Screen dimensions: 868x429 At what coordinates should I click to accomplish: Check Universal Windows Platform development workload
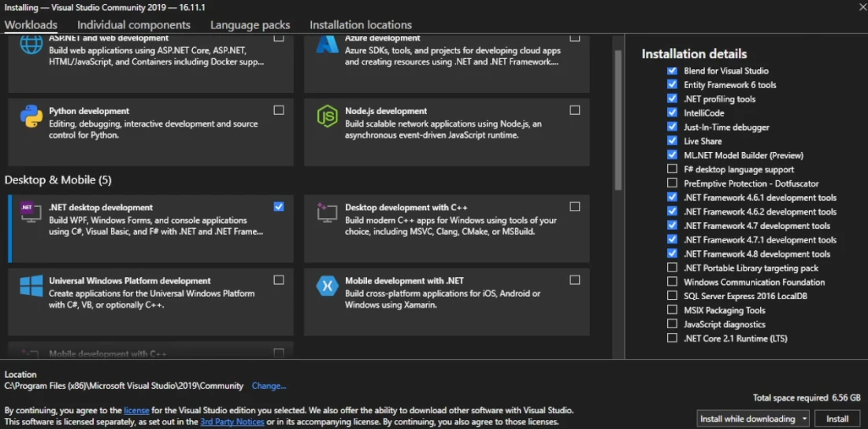click(x=279, y=279)
